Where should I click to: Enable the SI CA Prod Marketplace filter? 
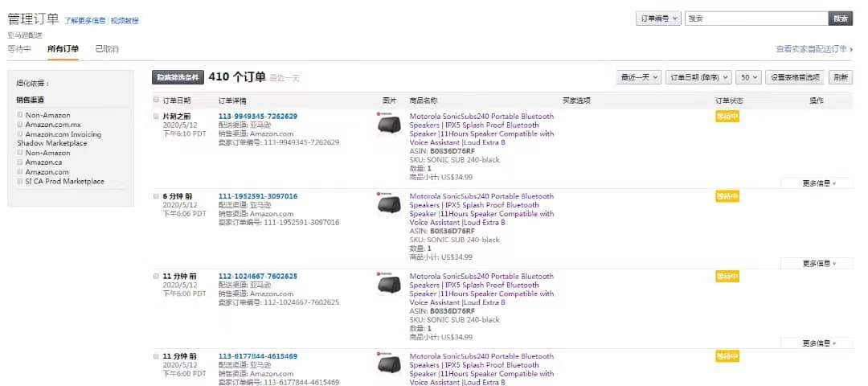pos(20,181)
